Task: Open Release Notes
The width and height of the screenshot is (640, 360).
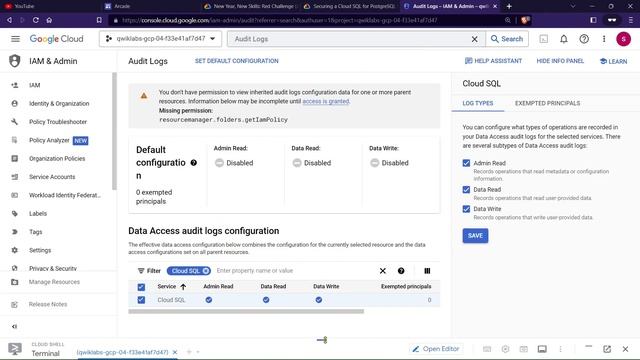Action: 48,304
